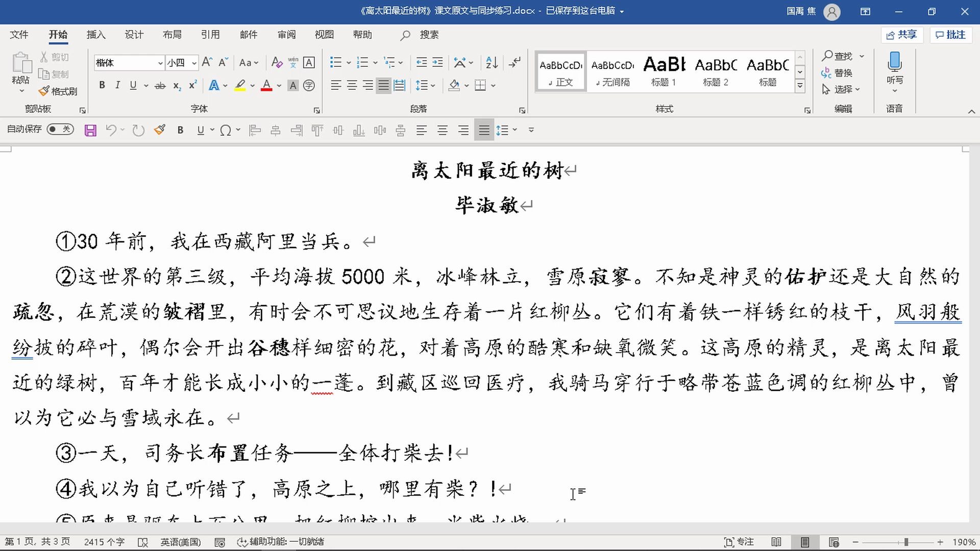The width and height of the screenshot is (980, 551).
Task: Toggle justify alignment in the ribbon paragraph group
Action: coord(383,86)
